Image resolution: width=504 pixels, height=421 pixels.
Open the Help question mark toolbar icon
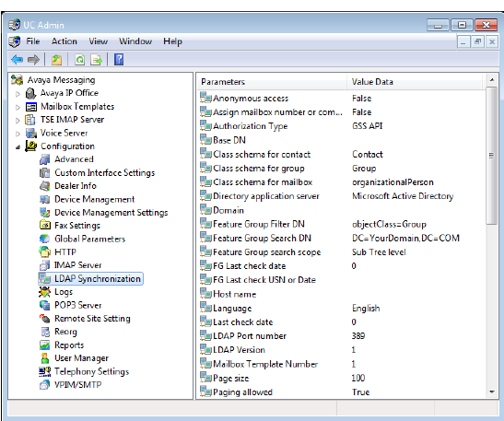(119, 60)
